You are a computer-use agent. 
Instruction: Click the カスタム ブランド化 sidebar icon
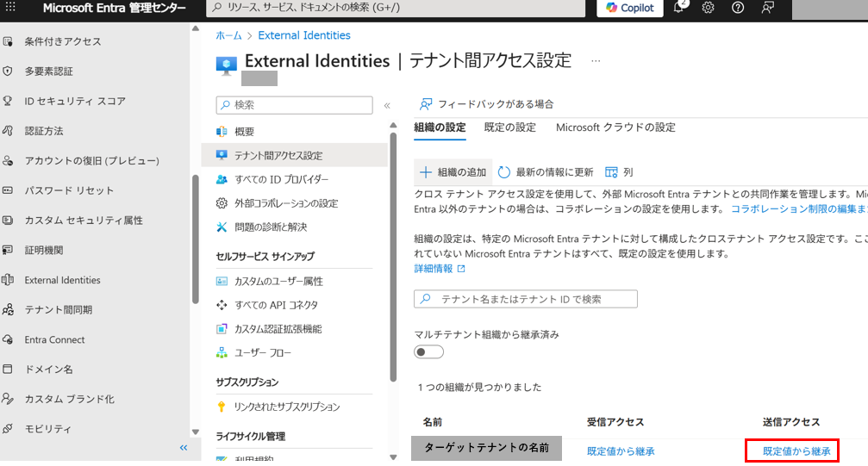coord(8,399)
